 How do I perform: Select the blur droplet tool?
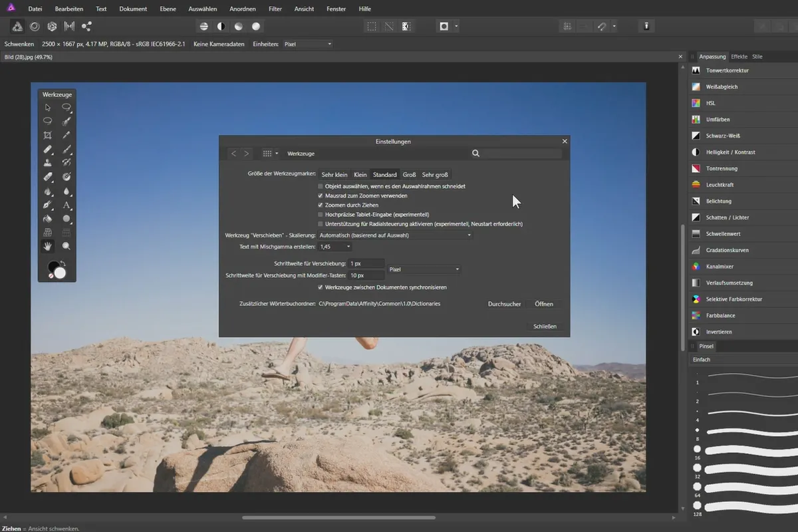(66, 191)
